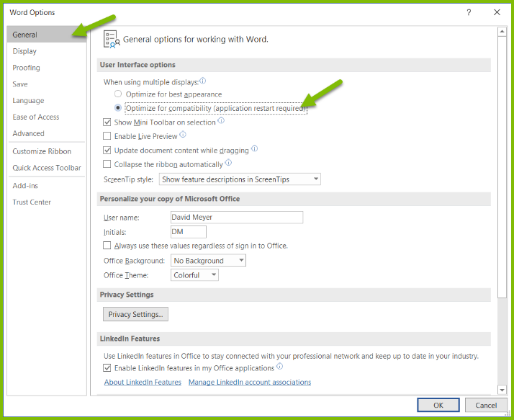This screenshot has width=514, height=420.
Task: Click the scrollbar down arrow
Action: [x=502, y=390]
